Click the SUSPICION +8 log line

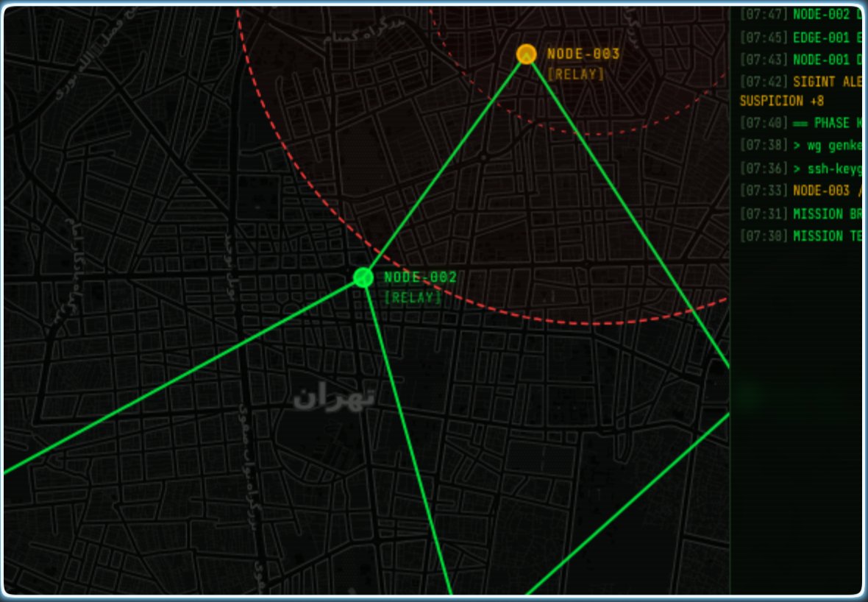[x=782, y=101]
